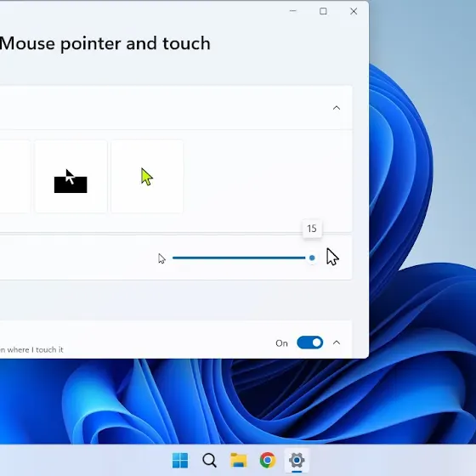Click the 'On' label beside the toggle
Screen dimensions: 476x476
(281, 343)
